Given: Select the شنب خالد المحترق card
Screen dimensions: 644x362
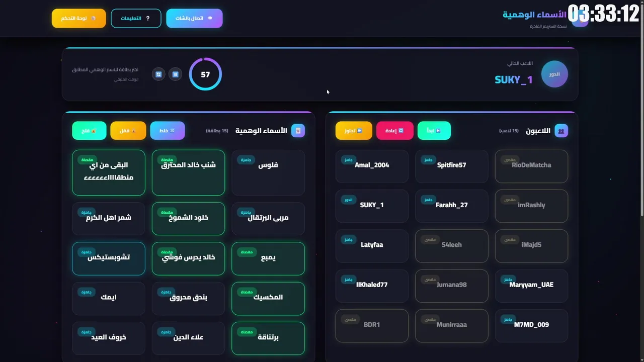Looking at the screenshot, I should (188, 172).
